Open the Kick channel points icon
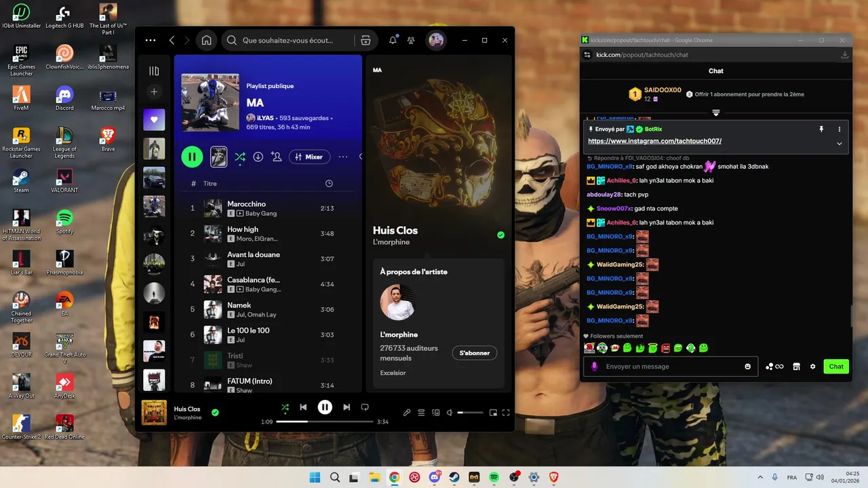 (774, 367)
